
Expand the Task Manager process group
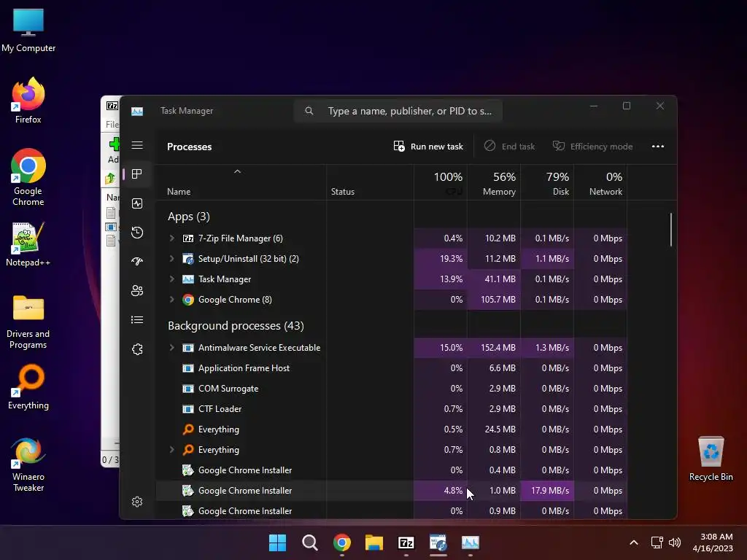point(172,279)
